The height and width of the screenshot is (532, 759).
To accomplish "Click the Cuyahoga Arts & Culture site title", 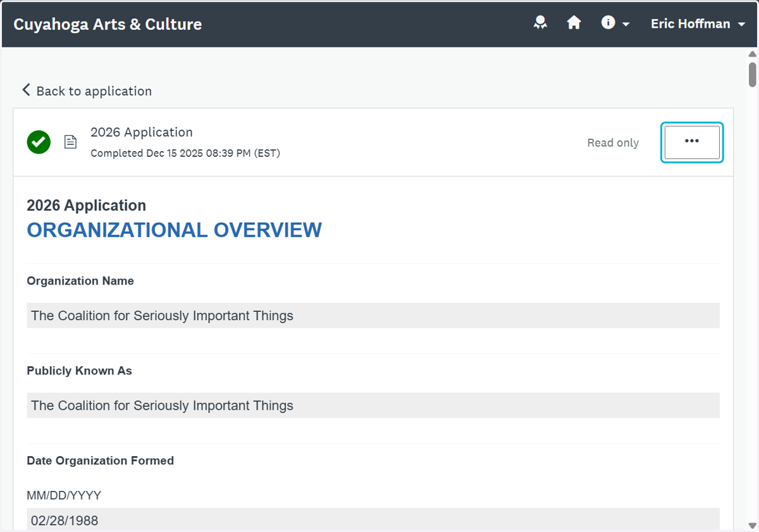I will 108,24.
